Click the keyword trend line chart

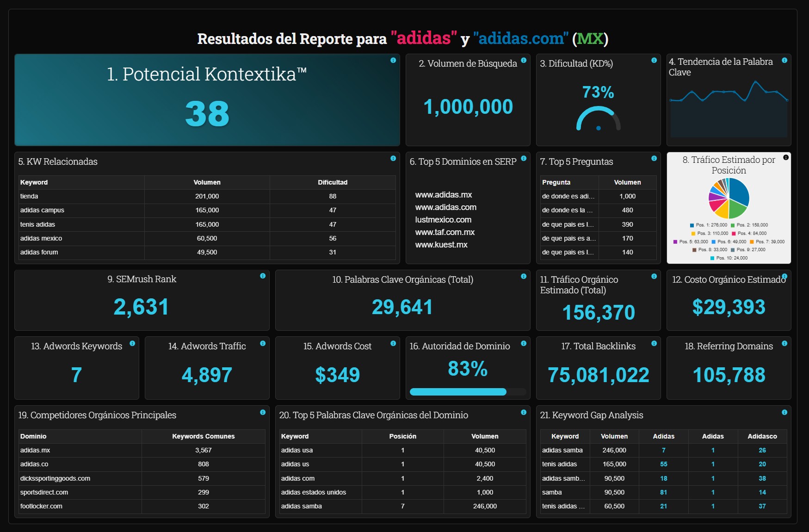coord(729,109)
